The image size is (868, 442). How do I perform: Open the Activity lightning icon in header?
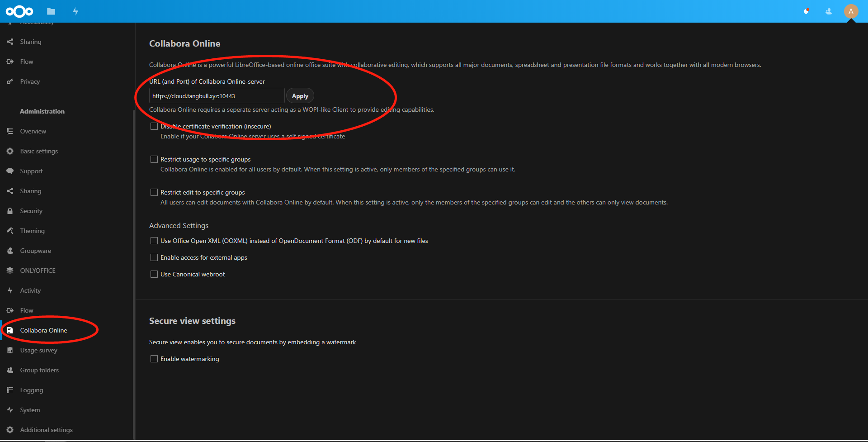(75, 11)
